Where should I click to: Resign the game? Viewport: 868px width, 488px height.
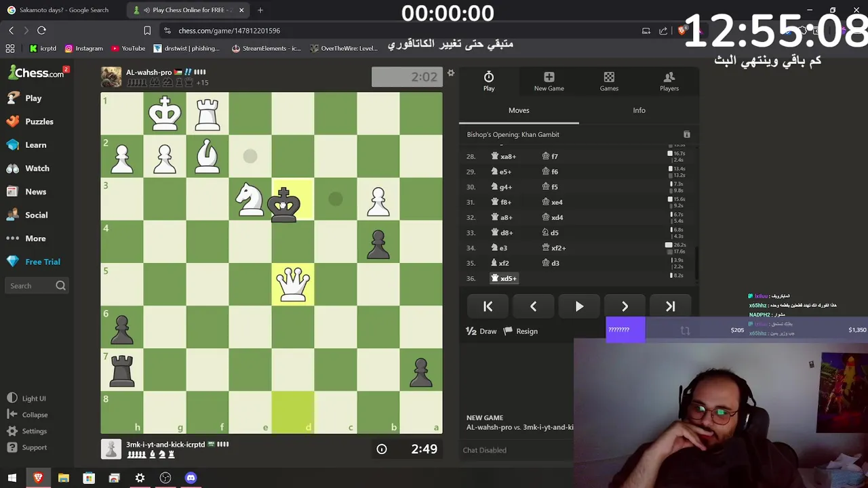tap(520, 331)
